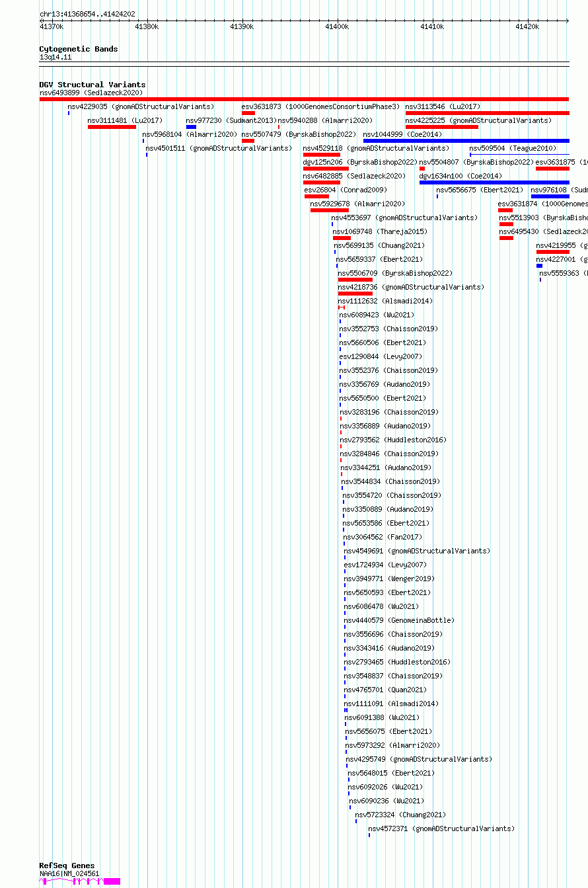This screenshot has width=588, height=888.
Task: Open nsv4501511 (gnomADStructuralVariants) label
Action: (219, 148)
